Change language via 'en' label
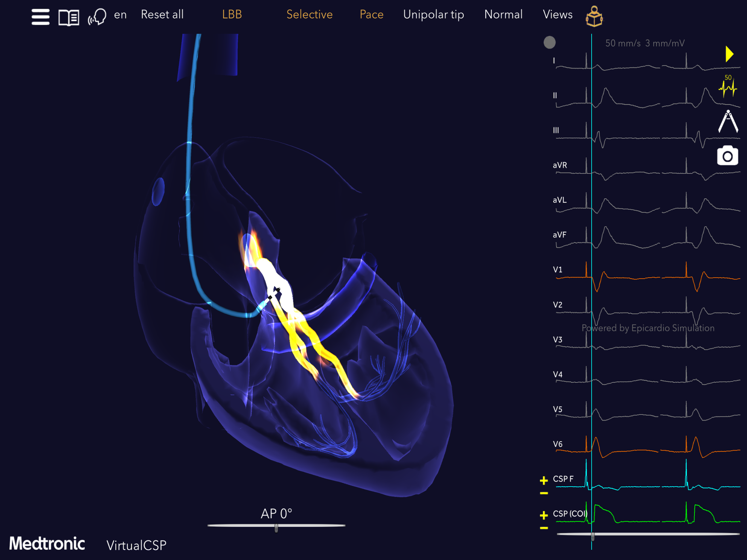The image size is (747, 560). (x=120, y=15)
